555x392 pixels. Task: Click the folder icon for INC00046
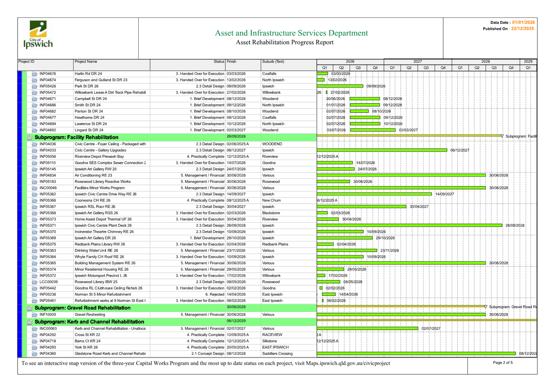click(35, 188)
